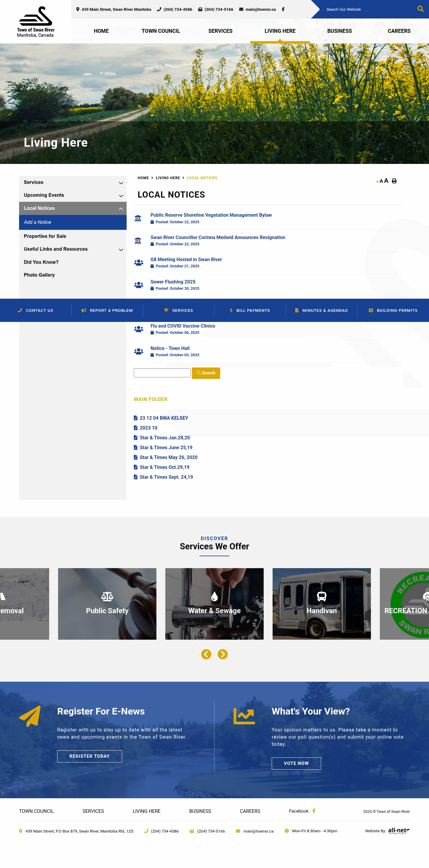Open Properties for Sale sidebar item
This screenshot has height=868, width=429.
click(73, 236)
